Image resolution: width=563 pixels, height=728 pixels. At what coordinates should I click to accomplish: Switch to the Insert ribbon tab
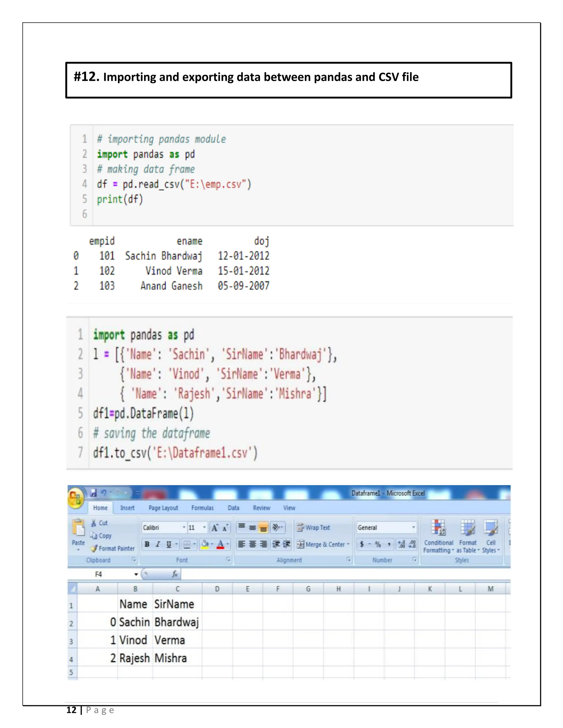tap(127, 508)
